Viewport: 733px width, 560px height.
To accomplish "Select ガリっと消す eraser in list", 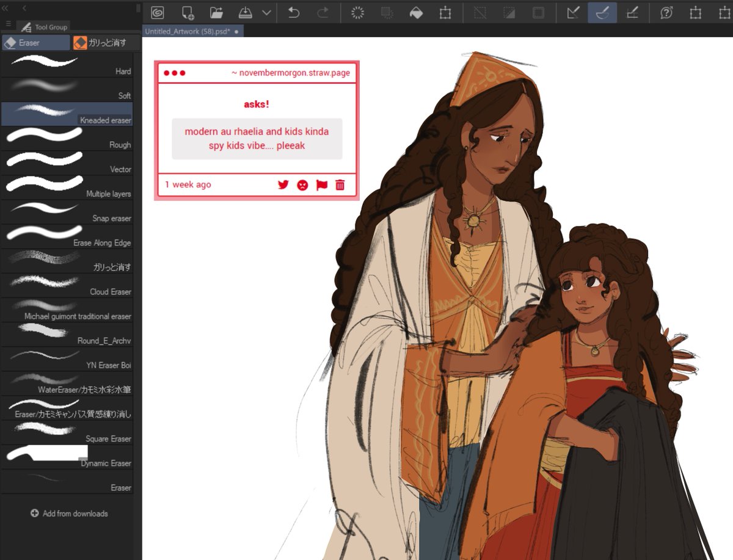I will 67,260.
